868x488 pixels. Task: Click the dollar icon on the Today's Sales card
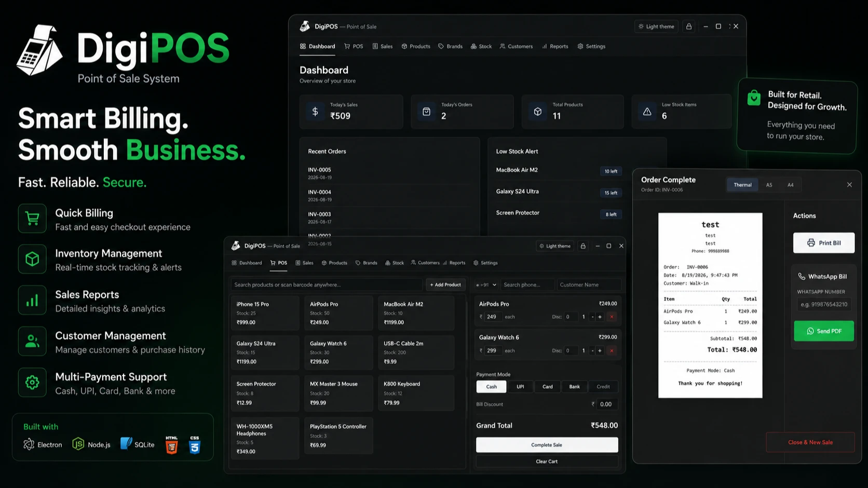tap(315, 112)
